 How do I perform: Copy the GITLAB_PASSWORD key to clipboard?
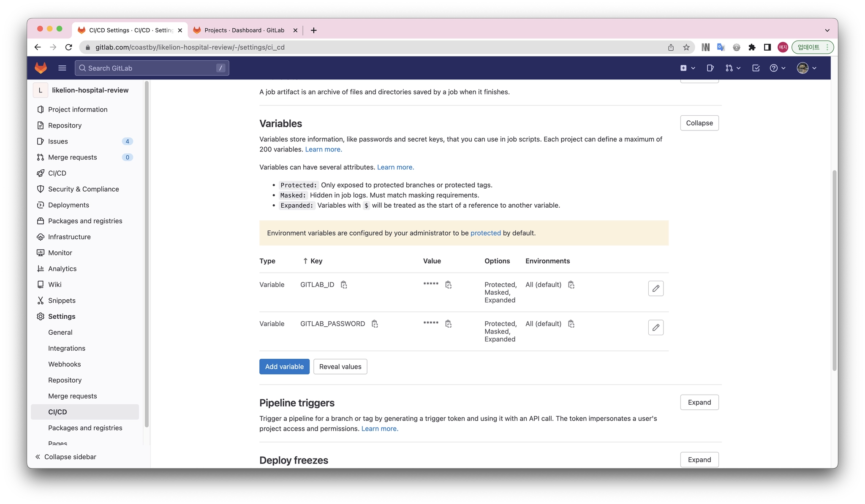[375, 324]
